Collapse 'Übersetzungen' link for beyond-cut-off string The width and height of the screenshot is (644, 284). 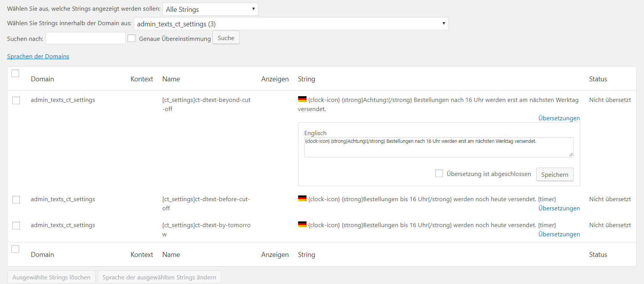pyautogui.click(x=559, y=118)
